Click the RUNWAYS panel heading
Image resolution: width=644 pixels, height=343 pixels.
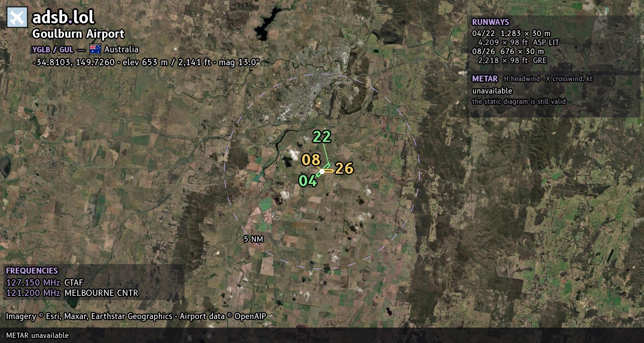(490, 22)
